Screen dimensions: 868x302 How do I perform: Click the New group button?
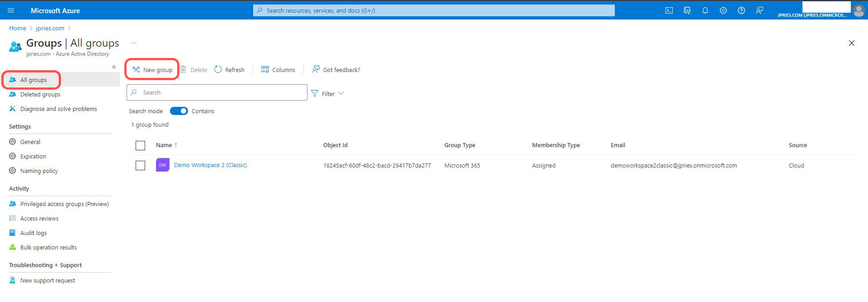click(152, 70)
